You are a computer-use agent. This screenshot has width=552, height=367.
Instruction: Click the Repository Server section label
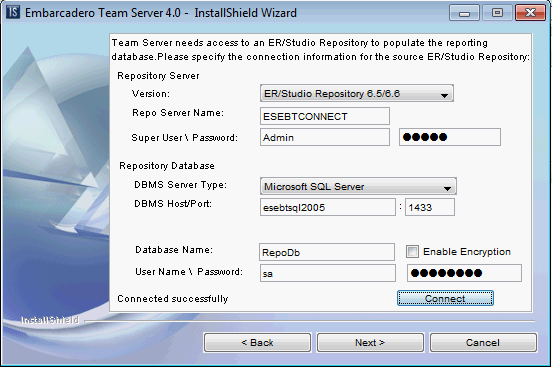pyautogui.click(x=158, y=76)
